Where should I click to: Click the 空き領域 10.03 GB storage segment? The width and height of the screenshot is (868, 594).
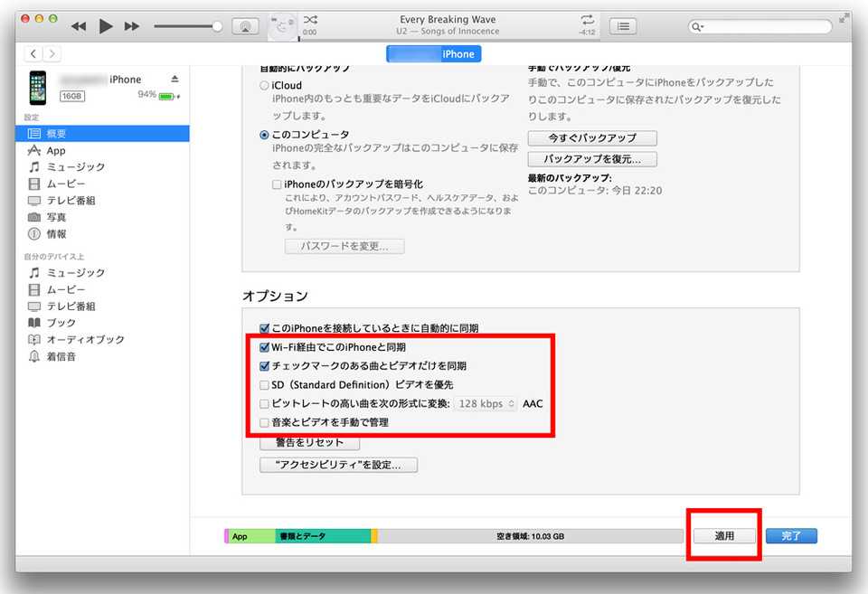pos(531,536)
